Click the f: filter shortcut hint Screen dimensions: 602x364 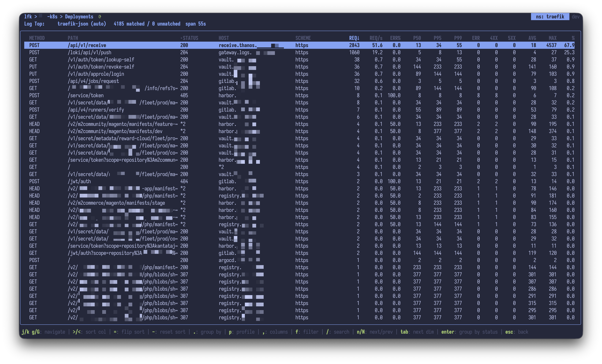[307, 332]
